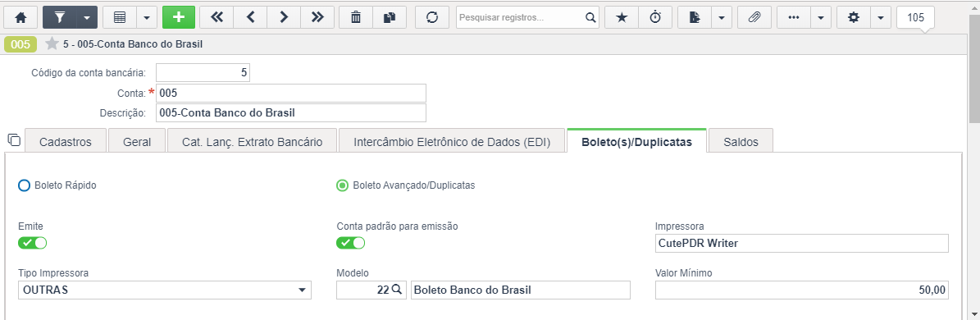The height and width of the screenshot is (320, 980).
Task: Go to the next record arrow
Action: pos(284,17)
